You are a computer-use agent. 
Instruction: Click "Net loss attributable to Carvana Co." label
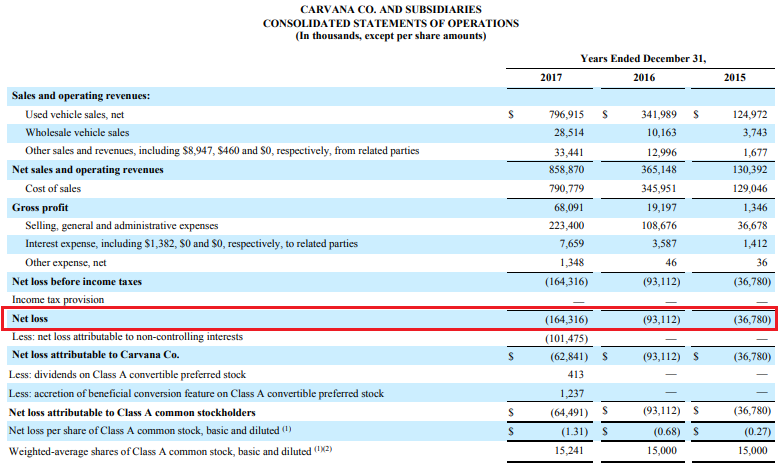(x=95, y=355)
